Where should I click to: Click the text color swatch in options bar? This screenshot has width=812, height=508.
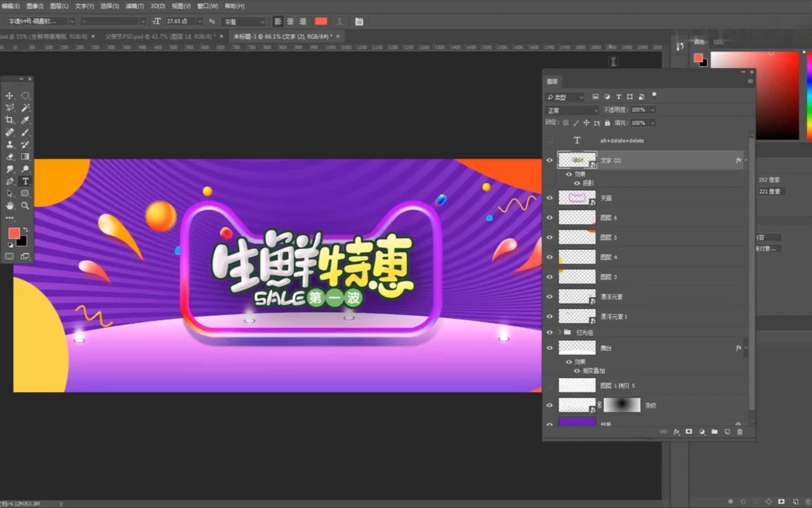[321, 22]
